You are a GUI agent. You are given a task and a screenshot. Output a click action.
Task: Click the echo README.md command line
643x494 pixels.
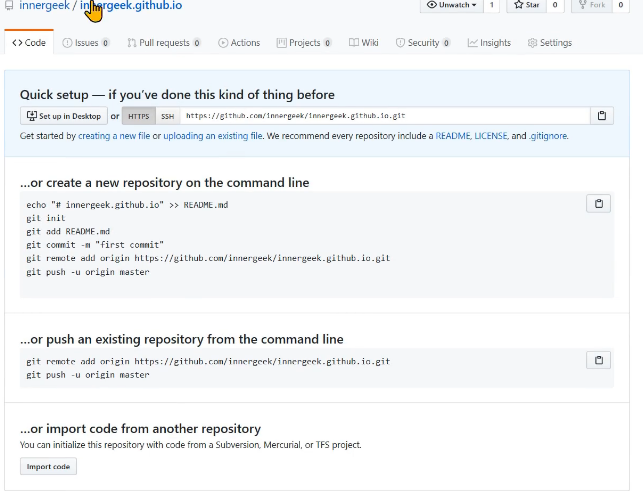tap(127, 205)
